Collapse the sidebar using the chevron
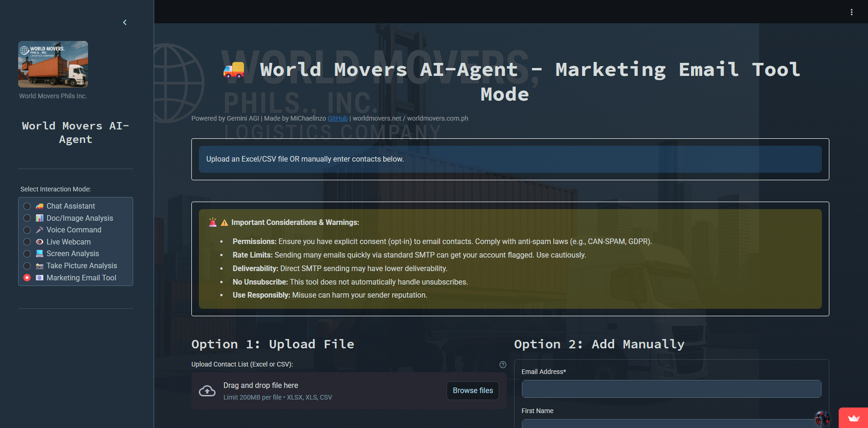 (x=124, y=22)
